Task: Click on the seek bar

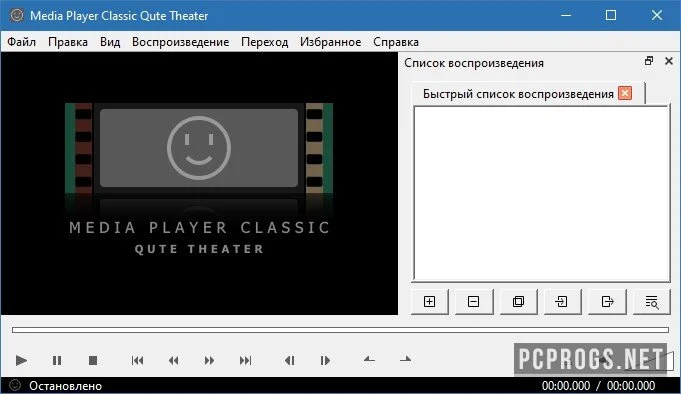Action: click(340, 330)
